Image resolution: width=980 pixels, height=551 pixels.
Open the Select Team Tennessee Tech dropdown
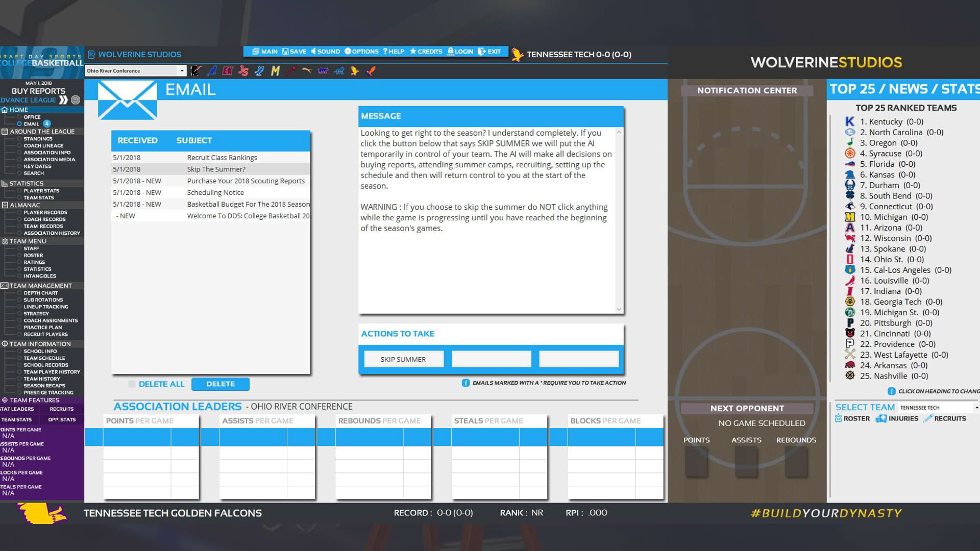click(x=938, y=408)
